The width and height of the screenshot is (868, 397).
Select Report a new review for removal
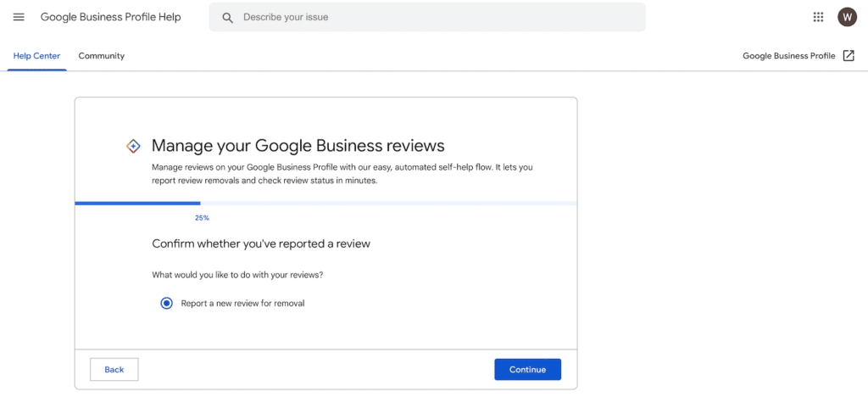167,304
